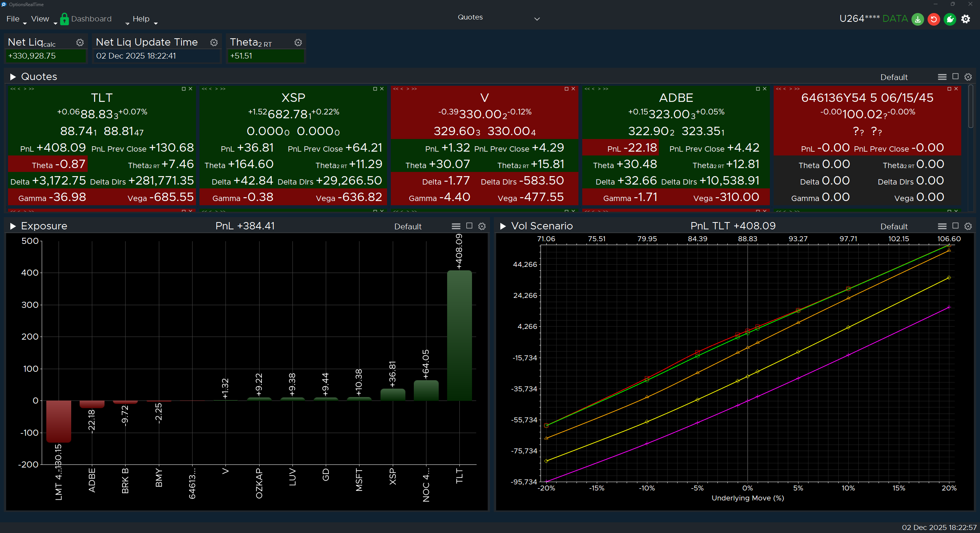
Task: Toggle the lock icon beside Dashboard
Action: [x=64, y=19]
